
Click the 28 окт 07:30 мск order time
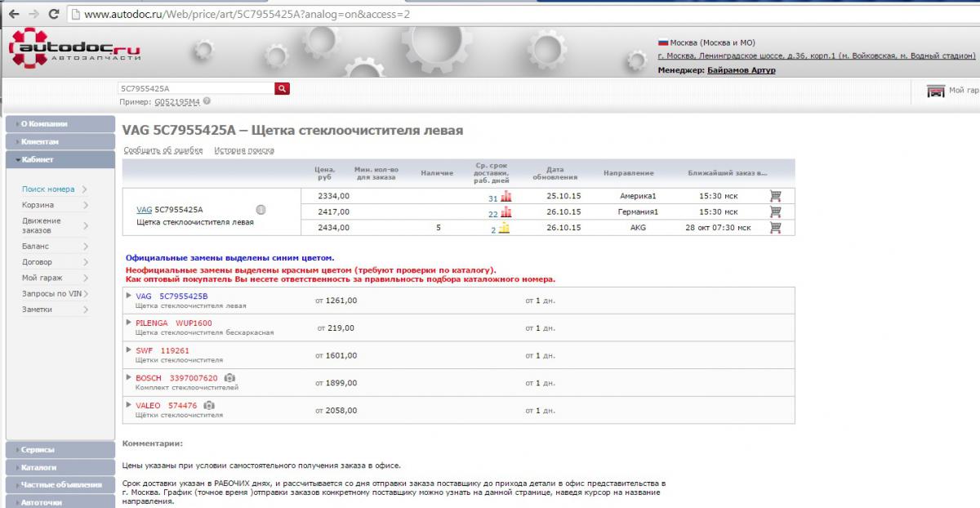click(x=718, y=228)
